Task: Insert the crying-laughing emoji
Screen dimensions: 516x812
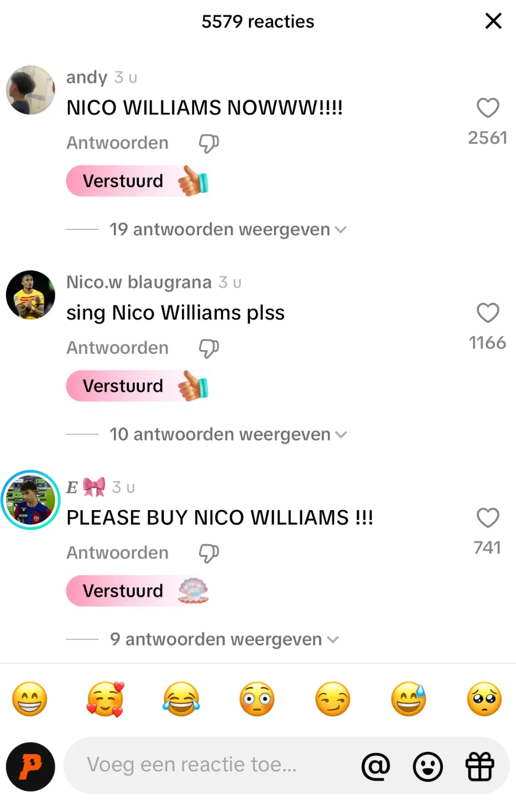Action: [x=181, y=699]
